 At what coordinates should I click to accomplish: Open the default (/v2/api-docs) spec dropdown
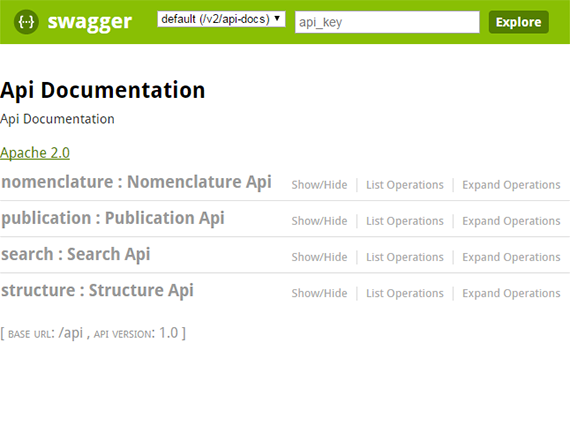tap(221, 19)
